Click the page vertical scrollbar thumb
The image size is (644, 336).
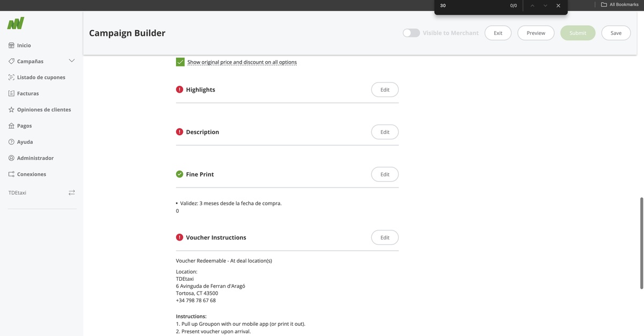[641, 243]
